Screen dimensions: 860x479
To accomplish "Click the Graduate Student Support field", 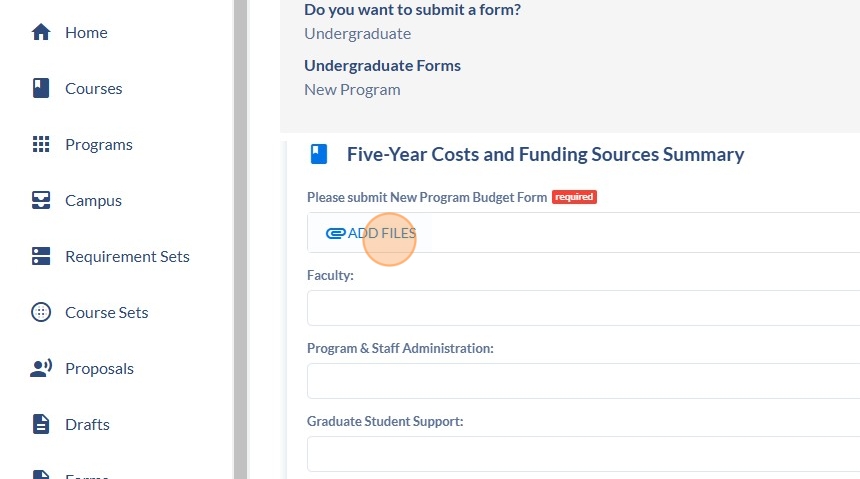I will coord(584,454).
